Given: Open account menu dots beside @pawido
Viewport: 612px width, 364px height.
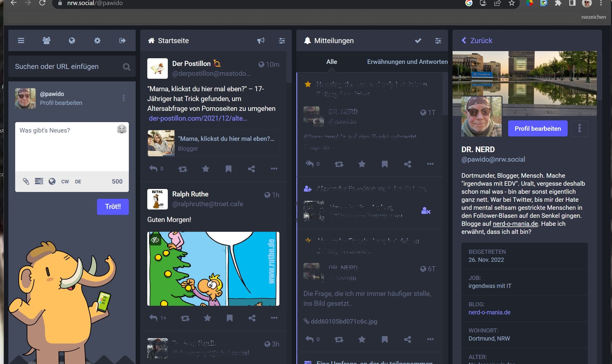Looking at the screenshot, I should (124, 98).
